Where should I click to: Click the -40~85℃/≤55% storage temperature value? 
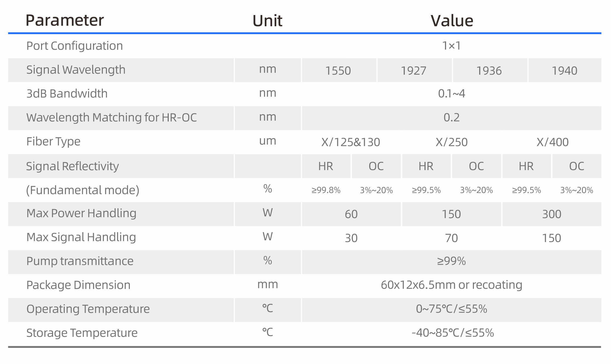(x=453, y=333)
